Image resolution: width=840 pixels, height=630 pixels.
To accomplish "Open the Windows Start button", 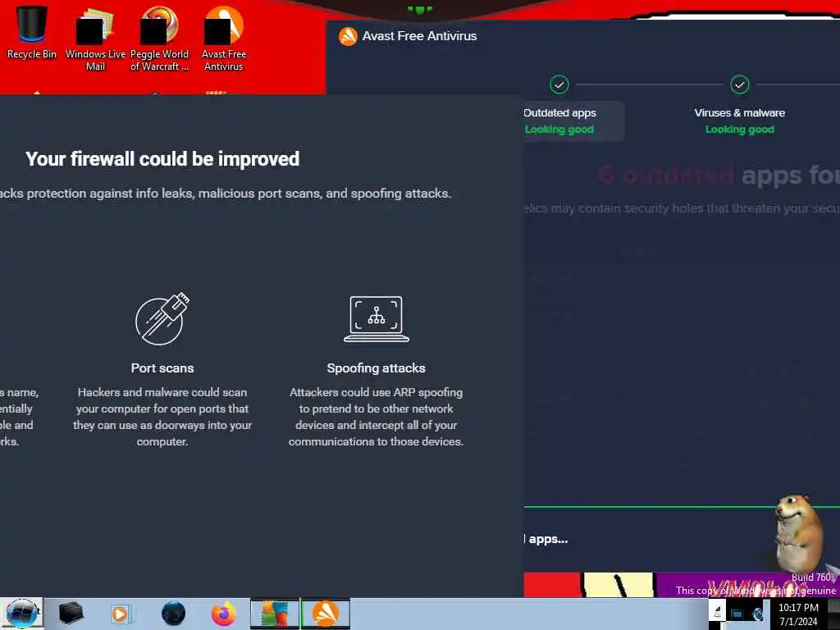I will pyautogui.click(x=21, y=614).
